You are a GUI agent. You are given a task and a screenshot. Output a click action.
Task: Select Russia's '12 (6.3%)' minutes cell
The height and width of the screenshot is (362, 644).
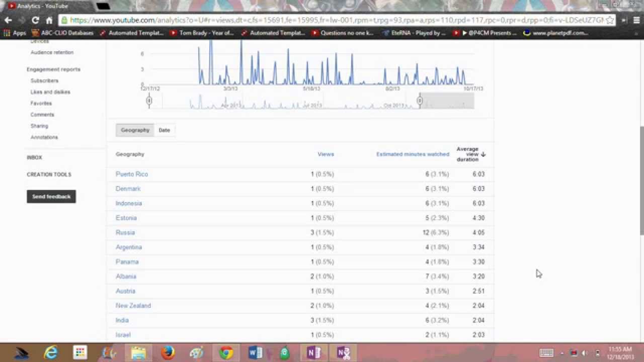(x=436, y=232)
